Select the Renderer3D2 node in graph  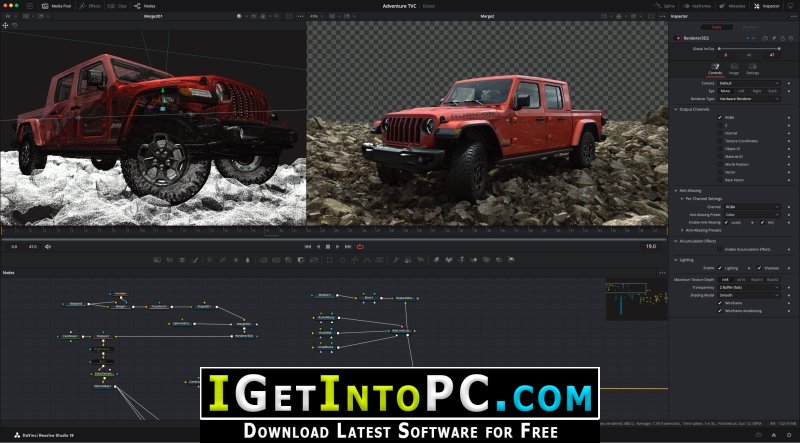[x=244, y=336]
